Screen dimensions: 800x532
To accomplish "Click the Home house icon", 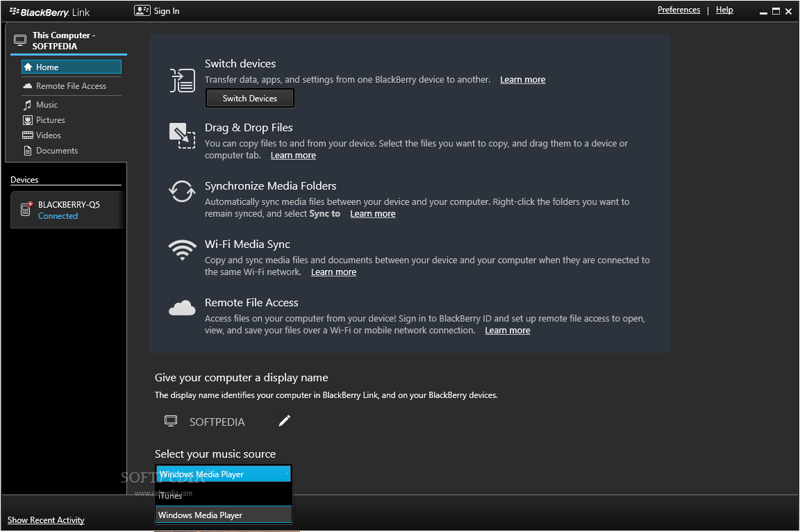I will [x=28, y=67].
